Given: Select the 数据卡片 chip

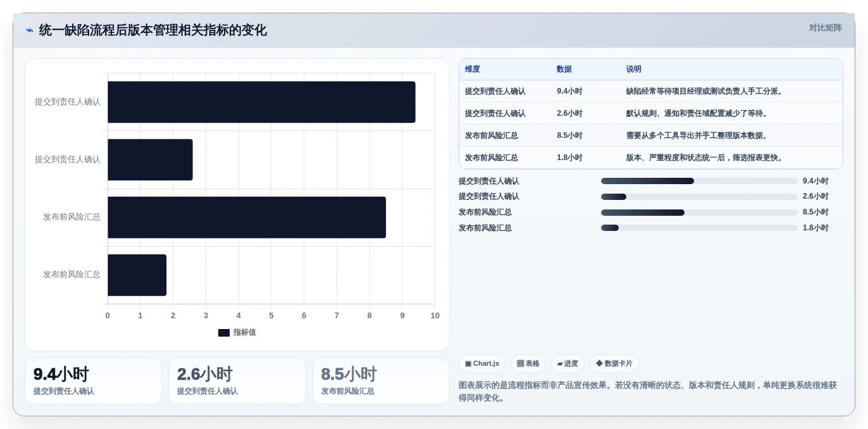Looking at the screenshot, I should pyautogui.click(x=614, y=363).
